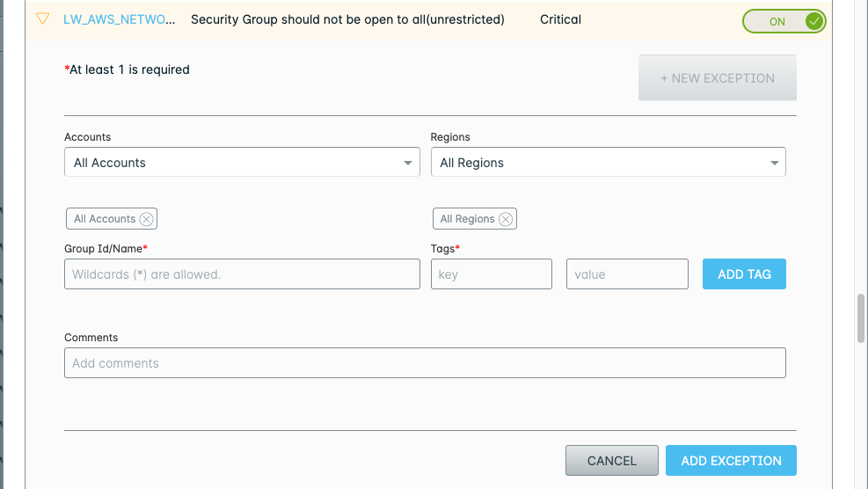Image resolution: width=868 pixels, height=489 pixels.
Task: Click the vertical scrollbar thumb
Action: click(x=861, y=318)
